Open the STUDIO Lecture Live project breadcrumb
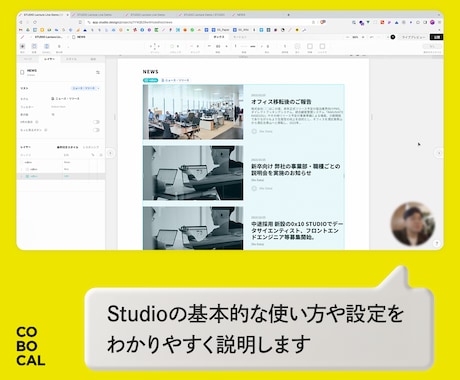This screenshot has height=380, width=460. (x=48, y=37)
